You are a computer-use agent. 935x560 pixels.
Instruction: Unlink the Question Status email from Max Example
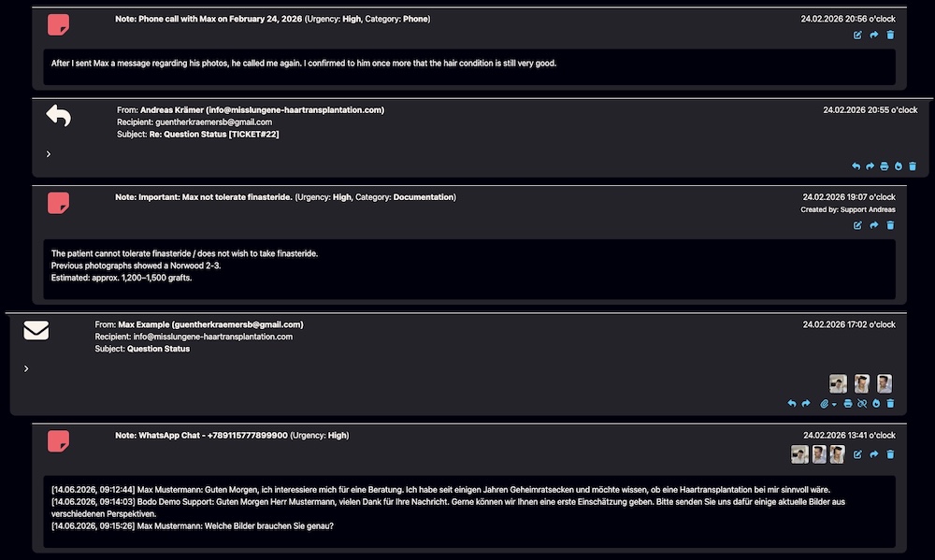pos(862,404)
